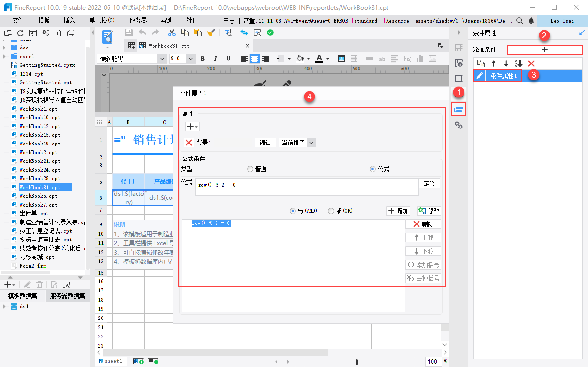Click the add condition plus button
588x367 pixels.
click(x=544, y=49)
